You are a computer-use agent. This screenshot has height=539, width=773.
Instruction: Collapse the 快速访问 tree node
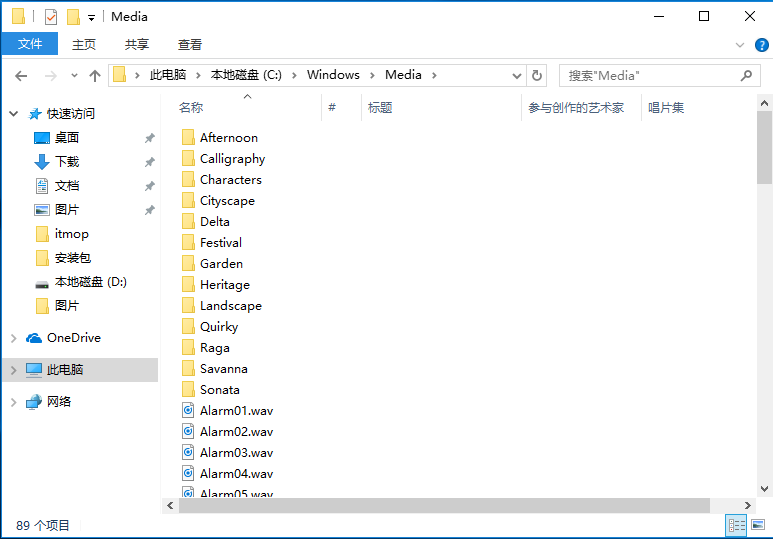[x=14, y=114]
